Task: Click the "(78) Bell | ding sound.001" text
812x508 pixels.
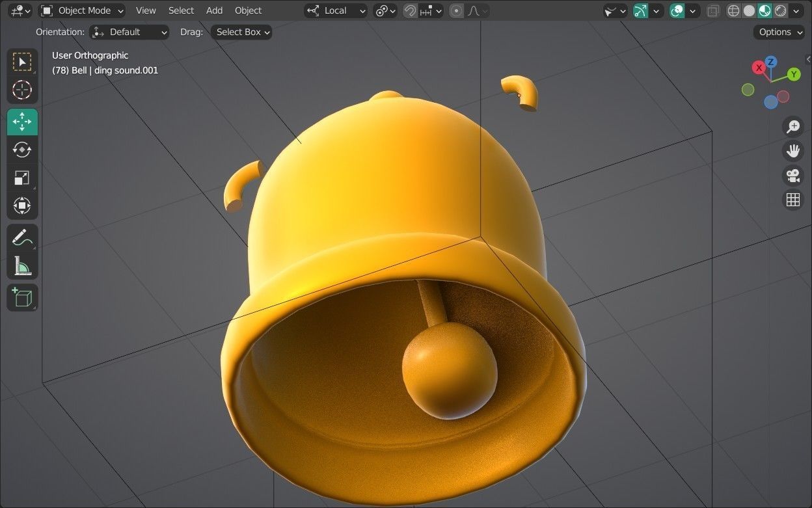Action: 105,70
